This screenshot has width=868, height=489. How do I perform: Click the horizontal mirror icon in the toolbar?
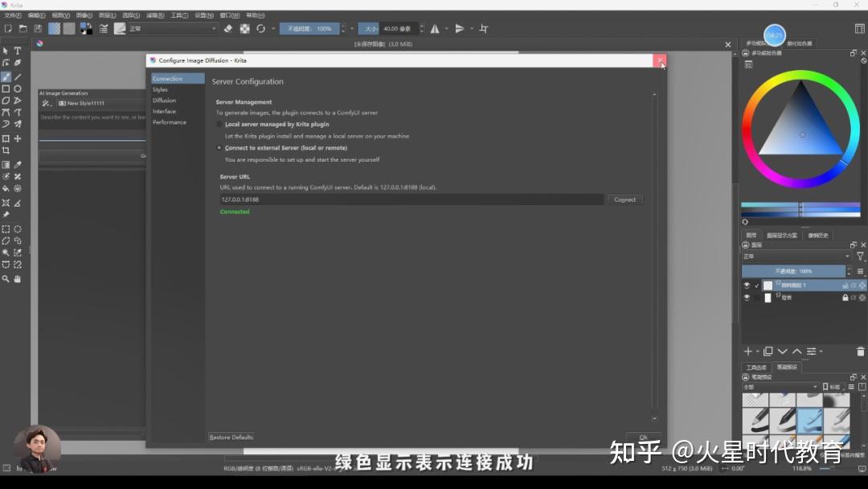(x=435, y=28)
